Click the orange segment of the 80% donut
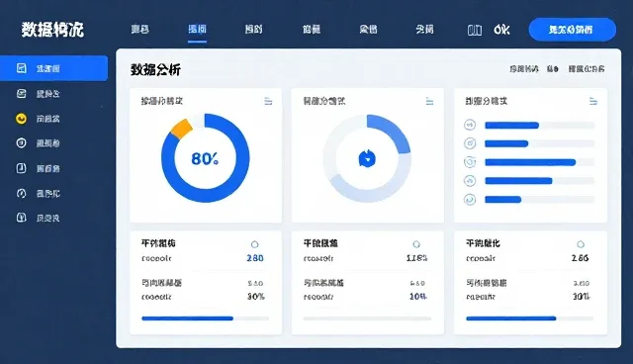This screenshot has width=633, height=364. click(x=182, y=129)
